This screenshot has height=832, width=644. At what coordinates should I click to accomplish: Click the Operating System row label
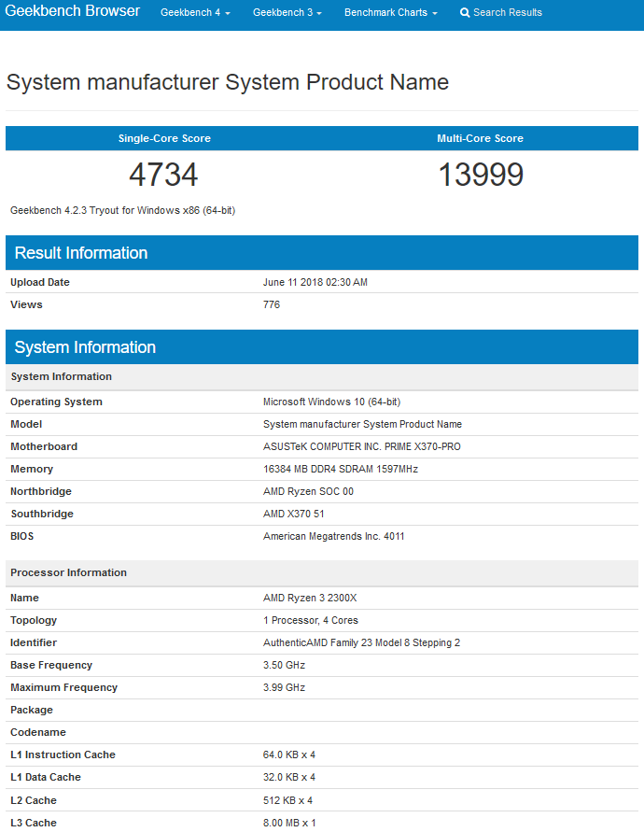point(56,402)
